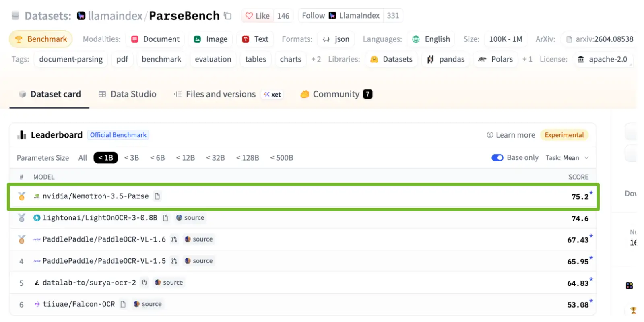This screenshot has height=322, width=644.
Task: Open the arxiv:2604.08538 paper link
Action: (599, 39)
